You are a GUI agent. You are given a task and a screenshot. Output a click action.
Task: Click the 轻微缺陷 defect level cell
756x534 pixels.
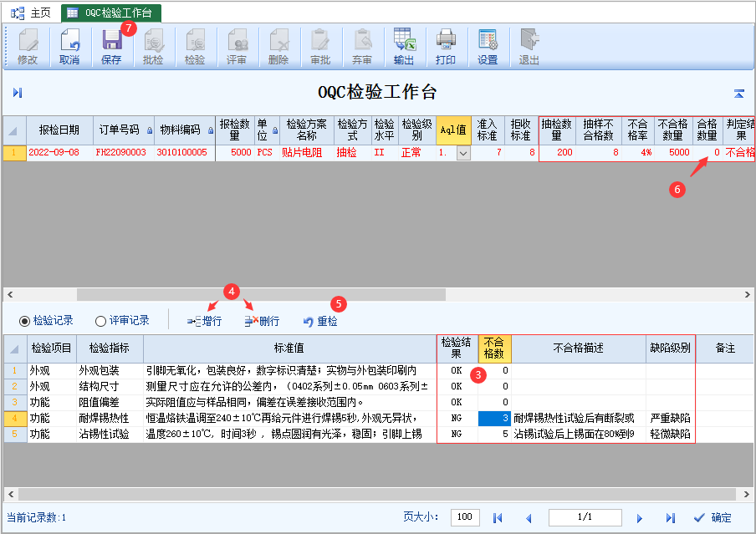(x=670, y=435)
